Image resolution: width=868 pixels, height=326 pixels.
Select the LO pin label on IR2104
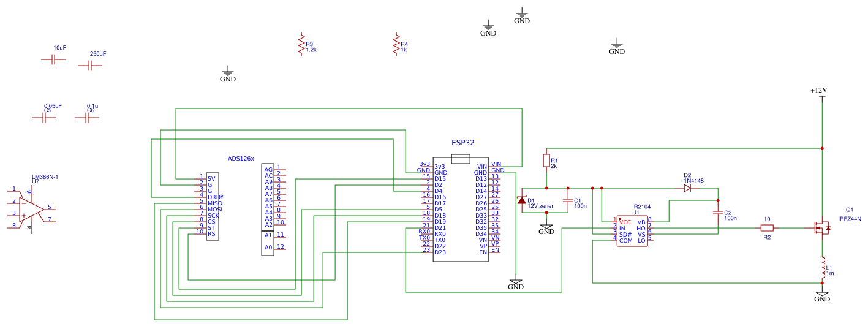(641, 240)
